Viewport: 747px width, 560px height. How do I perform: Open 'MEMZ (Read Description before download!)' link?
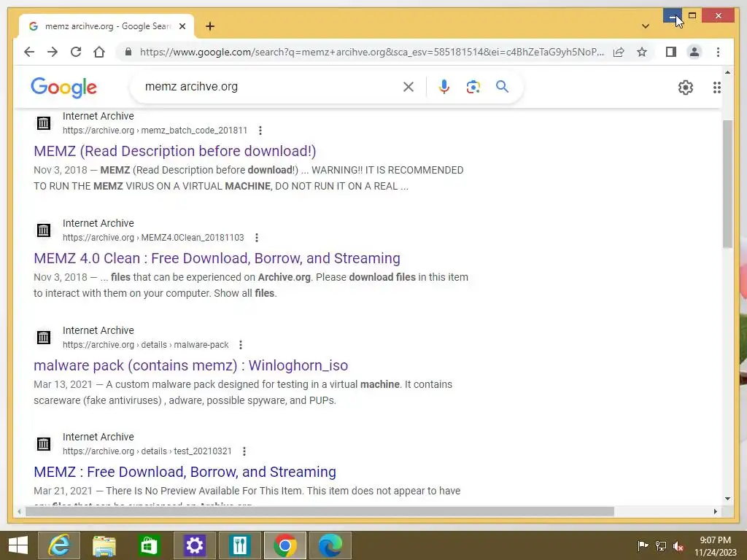[x=175, y=151]
